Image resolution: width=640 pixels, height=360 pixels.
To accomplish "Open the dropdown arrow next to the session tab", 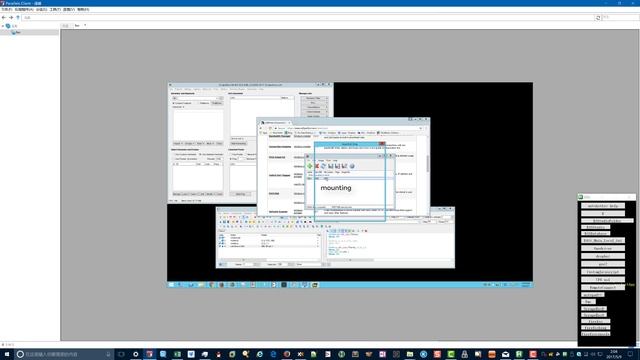I will click(85, 25).
